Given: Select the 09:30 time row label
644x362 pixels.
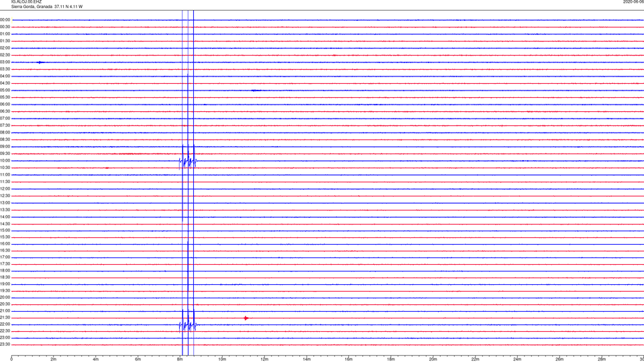Looking at the screenshot, I should (5, 154).
